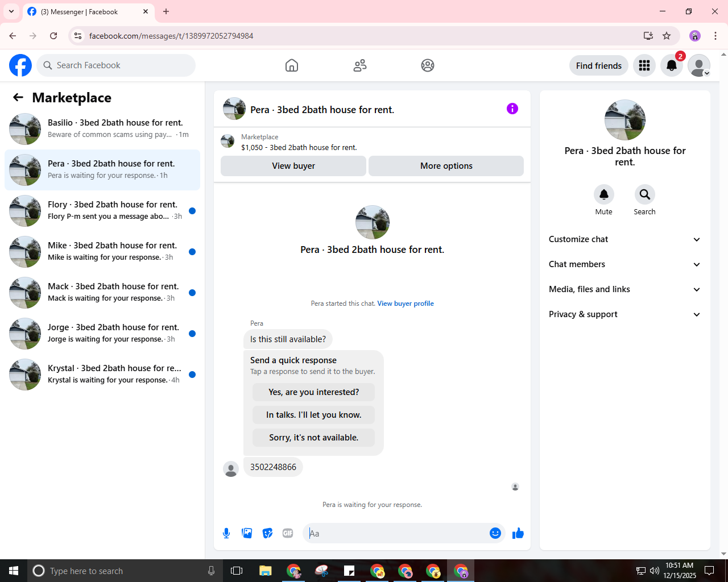Open Flory conversation
The height and width of the screenshot is (582, 728).
coord(102,211)
